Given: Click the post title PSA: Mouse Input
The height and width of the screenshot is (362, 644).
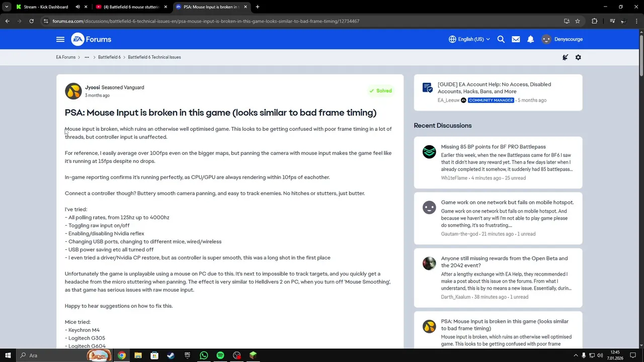Looking at the screenshot, I should pyautogui.click(x=220, y=113).
